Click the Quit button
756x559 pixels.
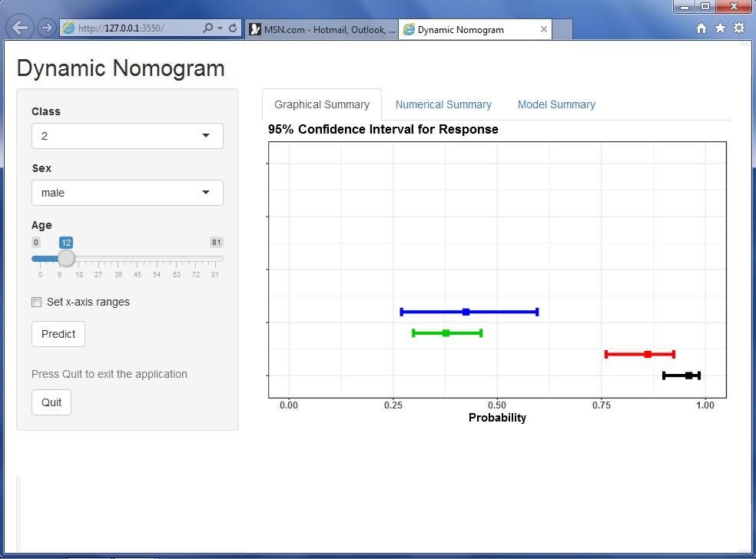point(51,402)
